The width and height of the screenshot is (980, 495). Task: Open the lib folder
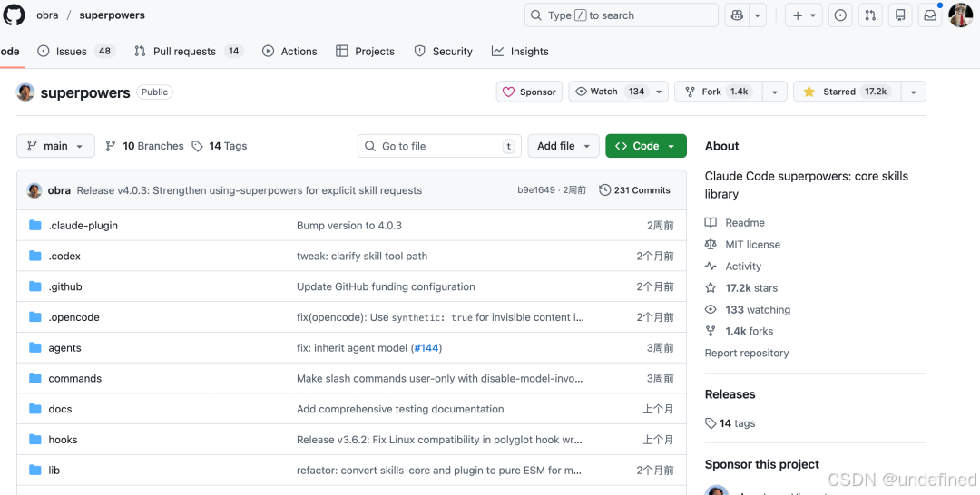54,470
